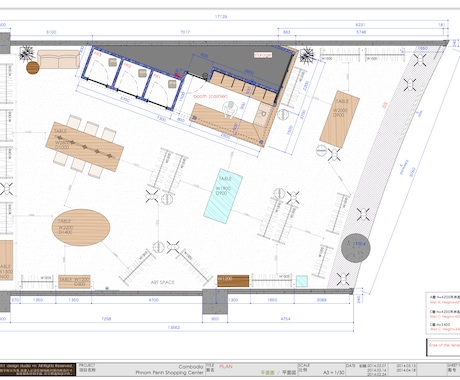Click the "Phnom Penh Shopping Center" project name
This screenshot has height=380, width=460.
pos(169,372)
